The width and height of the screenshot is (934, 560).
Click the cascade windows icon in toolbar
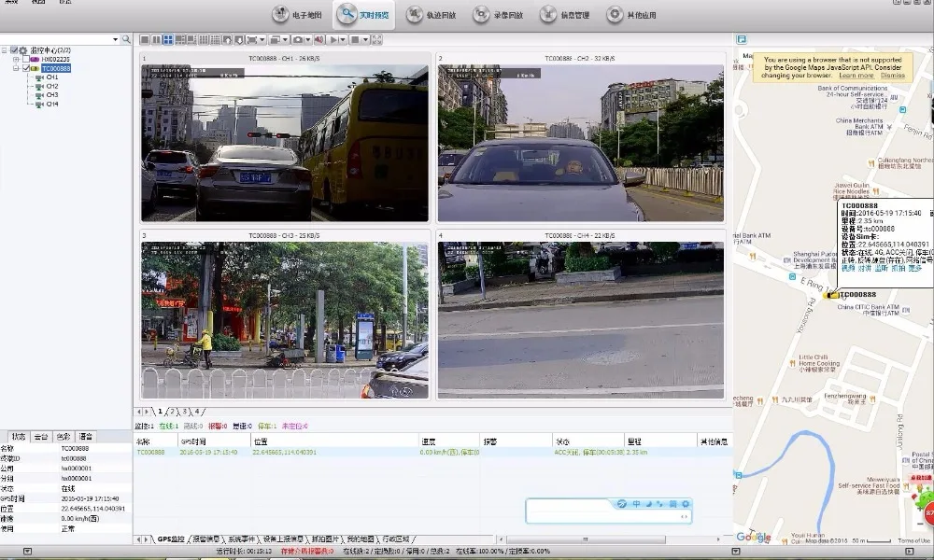tap(275, 40)
